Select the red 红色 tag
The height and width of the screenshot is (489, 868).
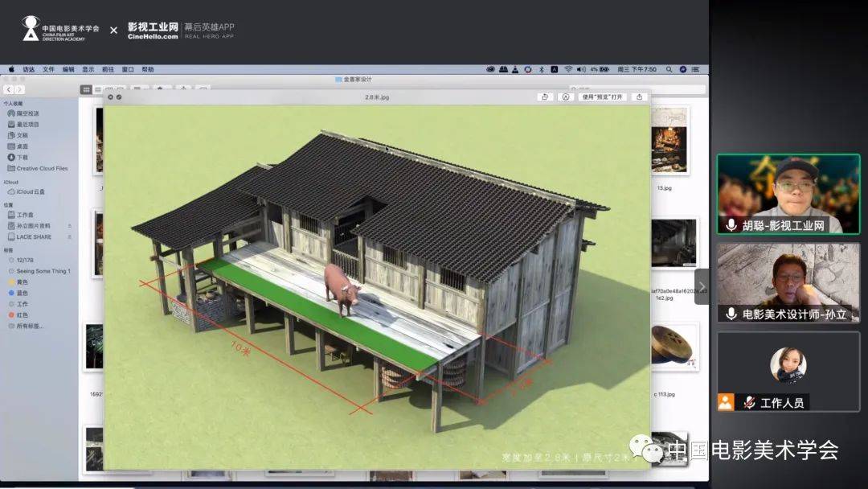tap(18, 314)
